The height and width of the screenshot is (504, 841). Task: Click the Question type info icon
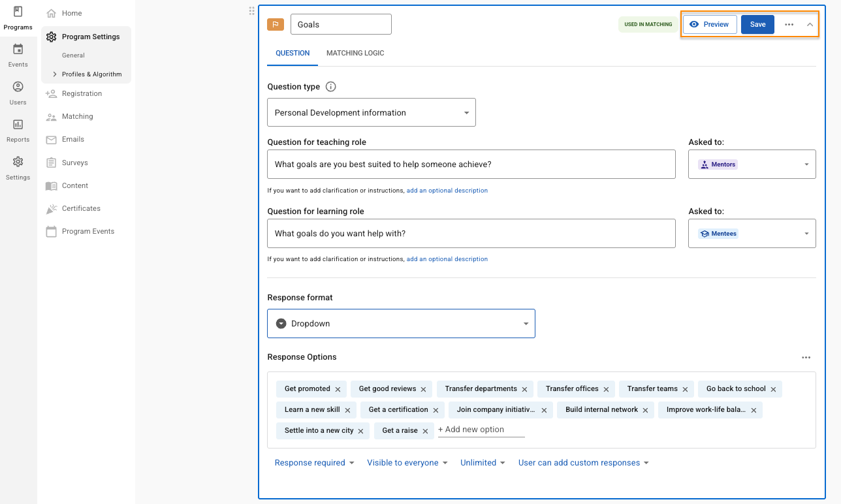pos(330,87)
